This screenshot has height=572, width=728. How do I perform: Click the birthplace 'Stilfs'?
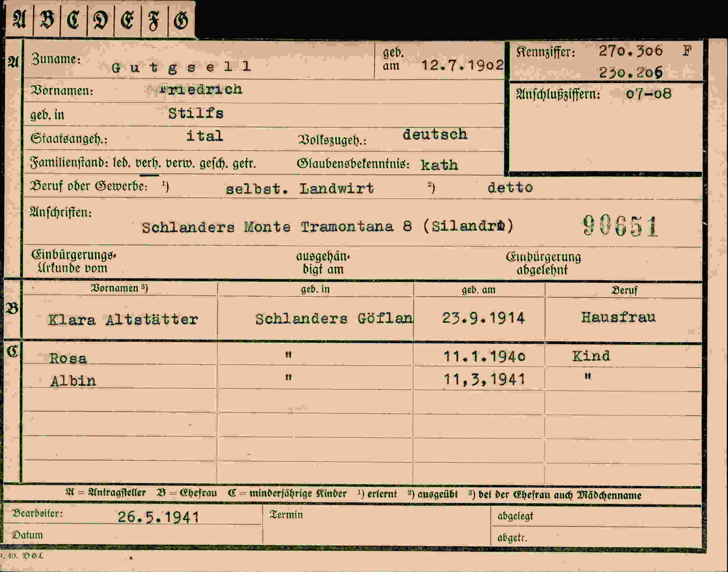point(196,113)
